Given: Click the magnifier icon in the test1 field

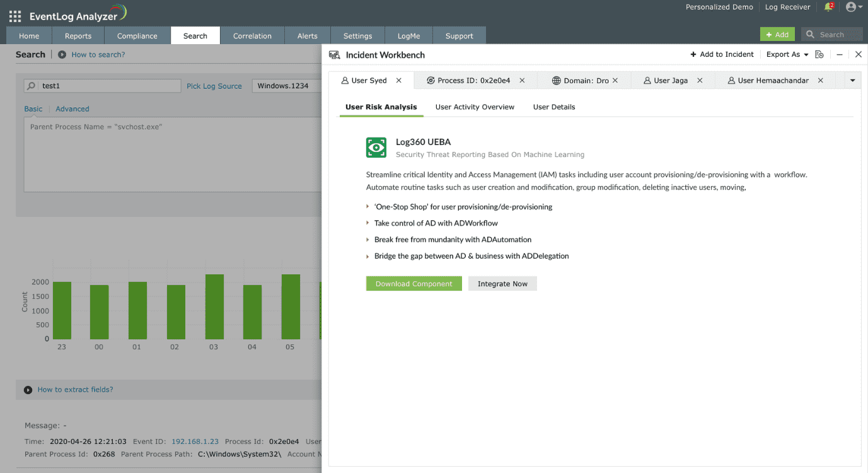Looking at the screenshot, I should [x=32, y=86].
